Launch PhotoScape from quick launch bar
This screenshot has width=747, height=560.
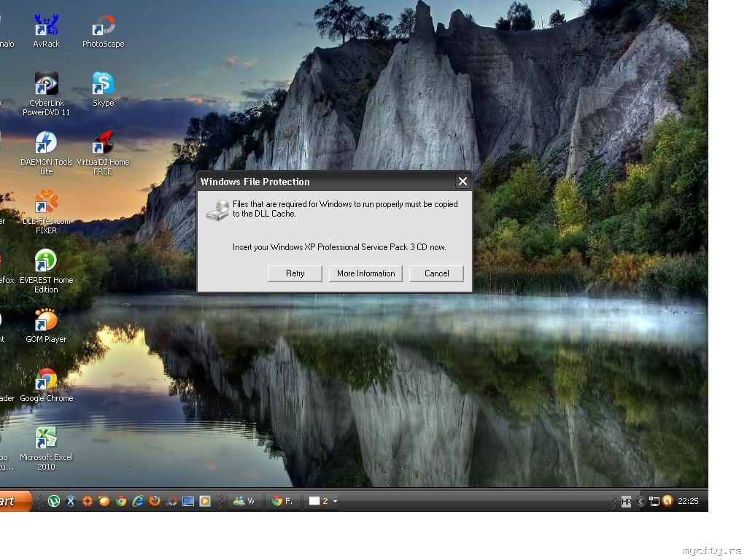(x=171, y=501)
